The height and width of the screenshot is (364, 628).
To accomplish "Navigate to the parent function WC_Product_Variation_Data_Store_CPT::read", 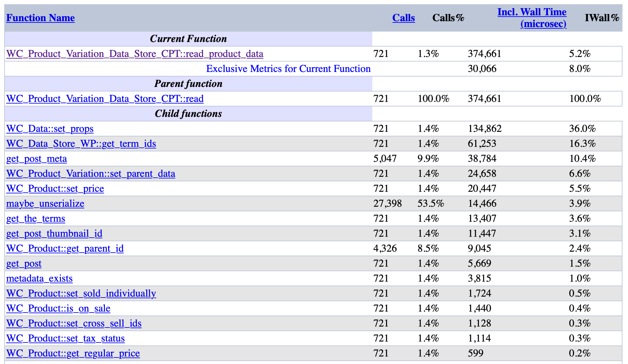I will 105,99.
